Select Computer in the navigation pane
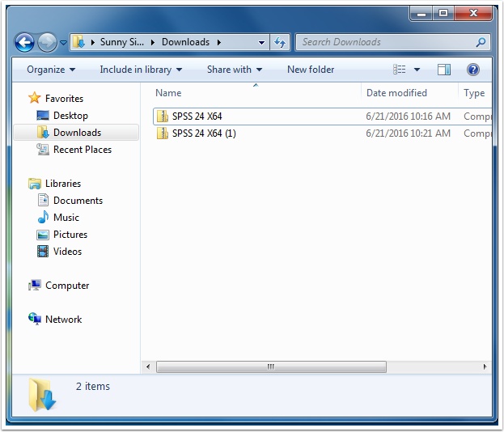Screen dimensions: 504x432 67,286
